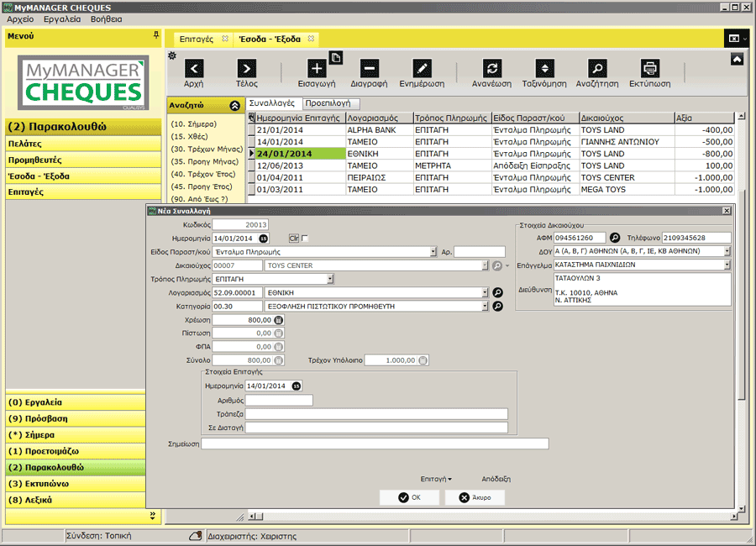Open Ταξινόμηση sorting tool

(544, 69)
